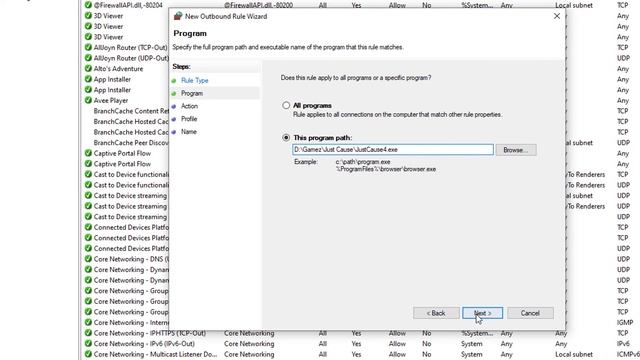Click the Local subnet cell in Multicast Listener row
This screenshot has width=640, height=360.
[x=573, y=354]
